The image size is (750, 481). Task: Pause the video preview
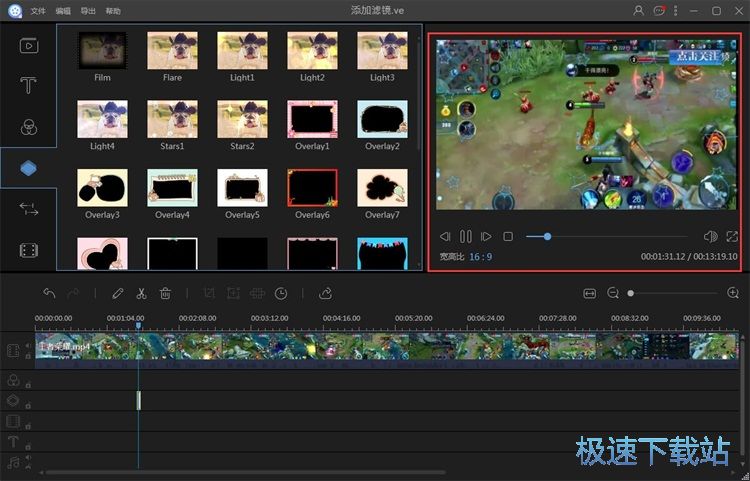pyautogui.click(x=465, y=237)
